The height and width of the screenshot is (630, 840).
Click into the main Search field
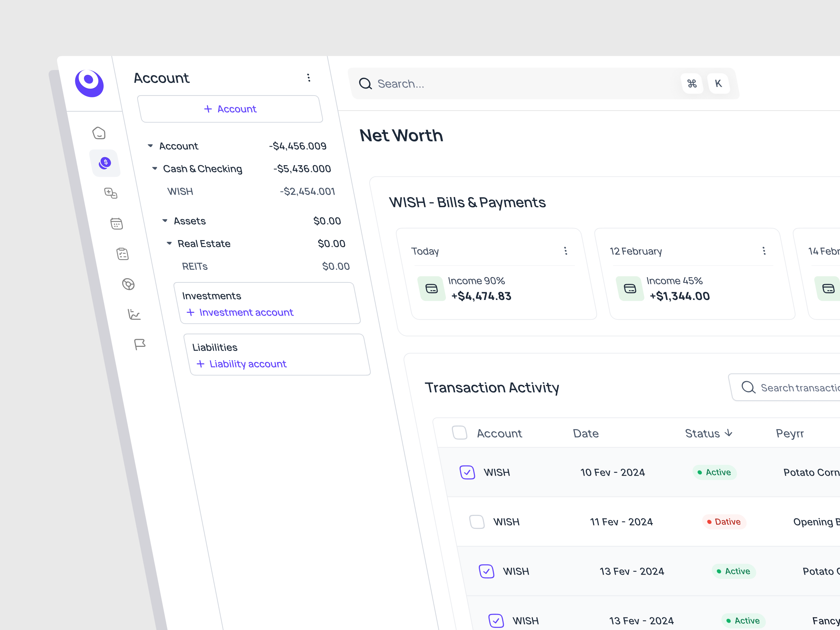[544, 84]
